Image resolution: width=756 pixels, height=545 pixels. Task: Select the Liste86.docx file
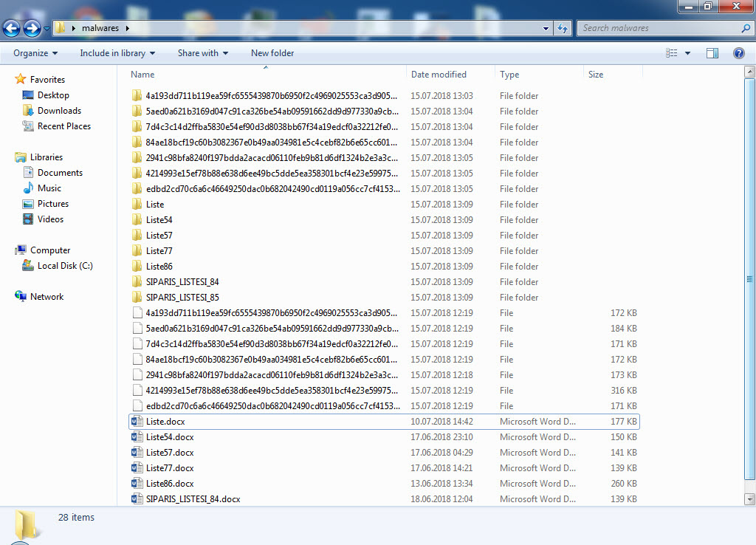(x=170, y=484)
